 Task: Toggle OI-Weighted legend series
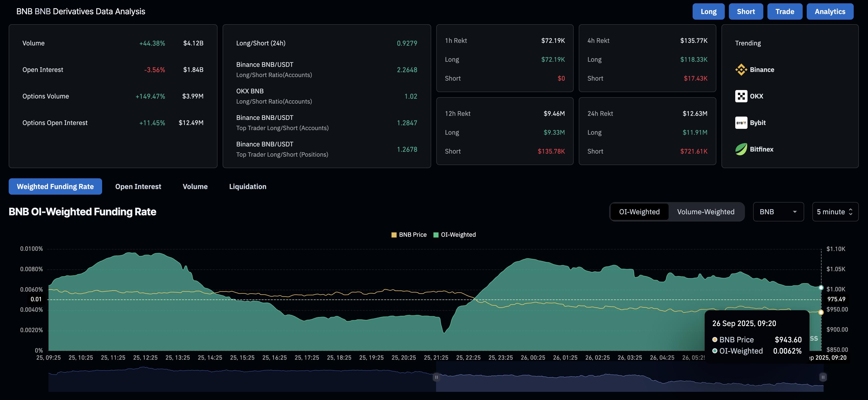(454, 235)
